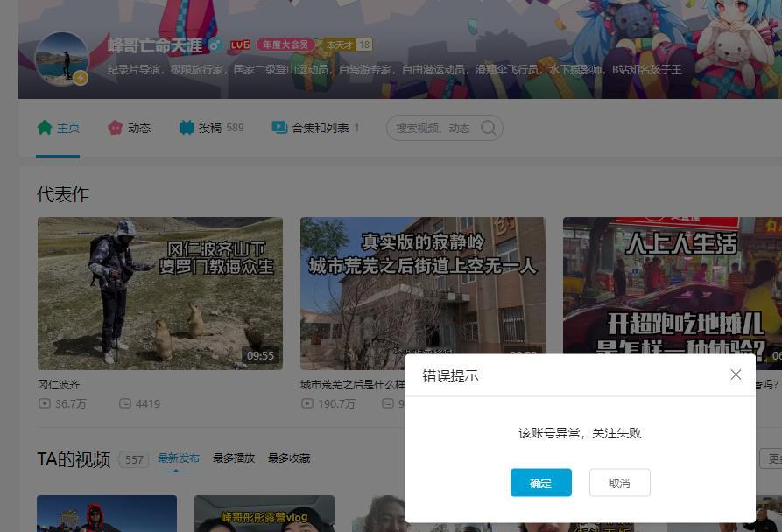Open the 峰哥彤彤露营vlog video thumbnail
782x532 pixels.
click(x=264, y=514)
